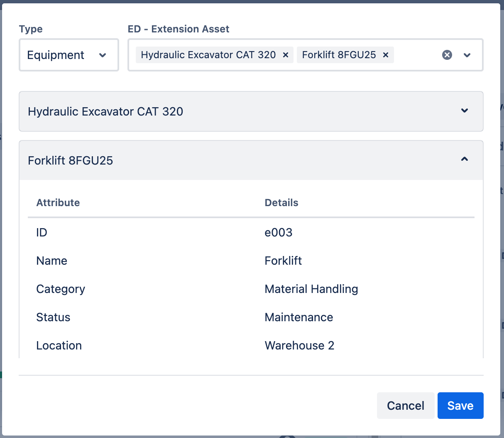Click the Type dropdown caret
This screenshot has height=438, width=504.
tap(103, 55)
